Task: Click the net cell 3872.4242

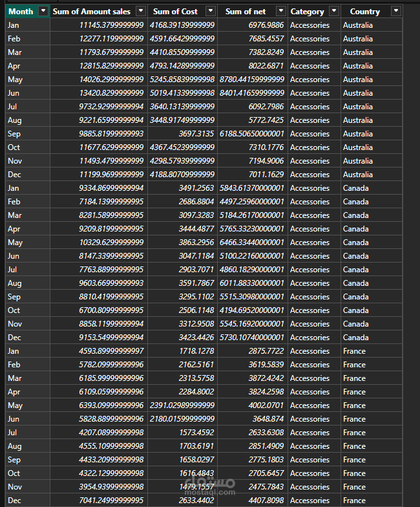Action: (253, 378)
